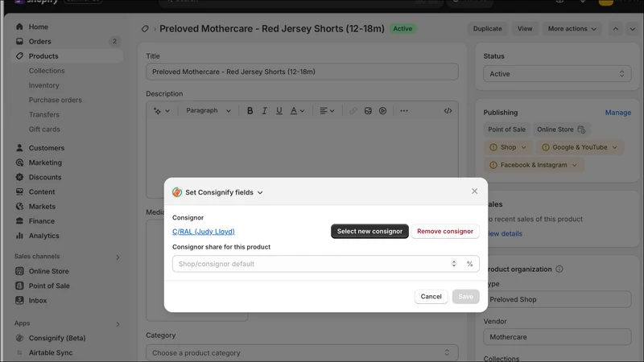Click the Manage publishing link

point(617,113)
